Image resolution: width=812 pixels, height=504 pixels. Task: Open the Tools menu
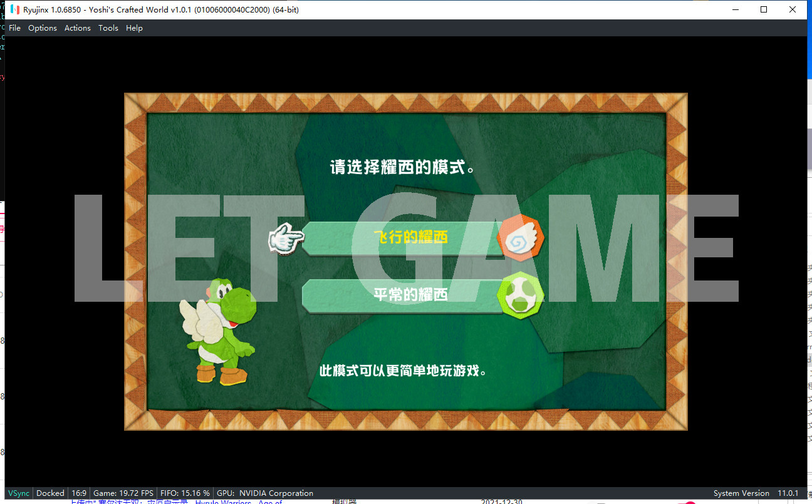click(x=108, y=28)
